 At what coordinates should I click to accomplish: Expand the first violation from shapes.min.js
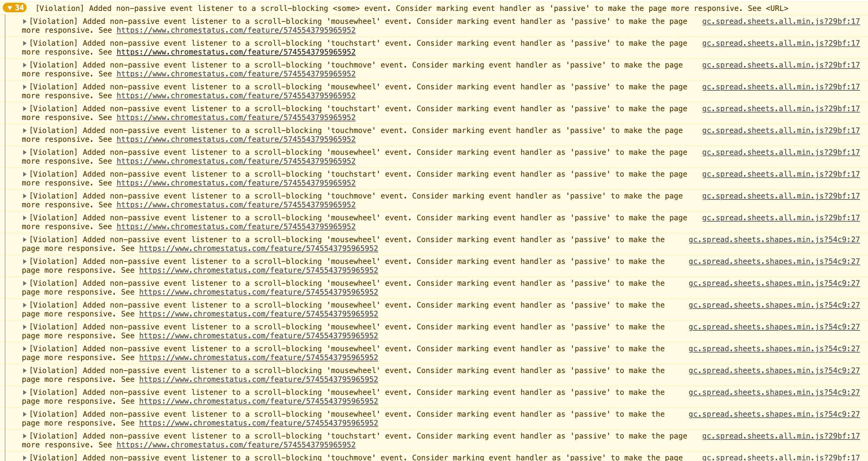pyautogui.click(x=25, y=240)
